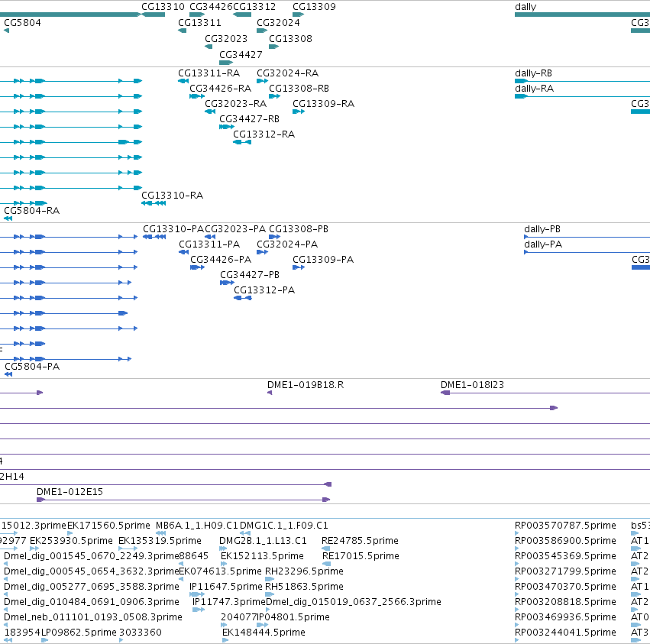
Task: Open the CG34427-PB protein label
Action: pyautogui.click(x=250, y=275)
